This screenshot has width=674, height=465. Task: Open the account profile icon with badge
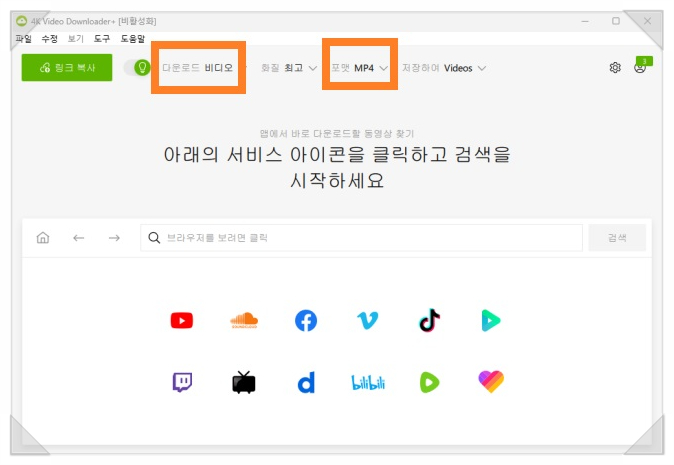(x=640, y=67)
